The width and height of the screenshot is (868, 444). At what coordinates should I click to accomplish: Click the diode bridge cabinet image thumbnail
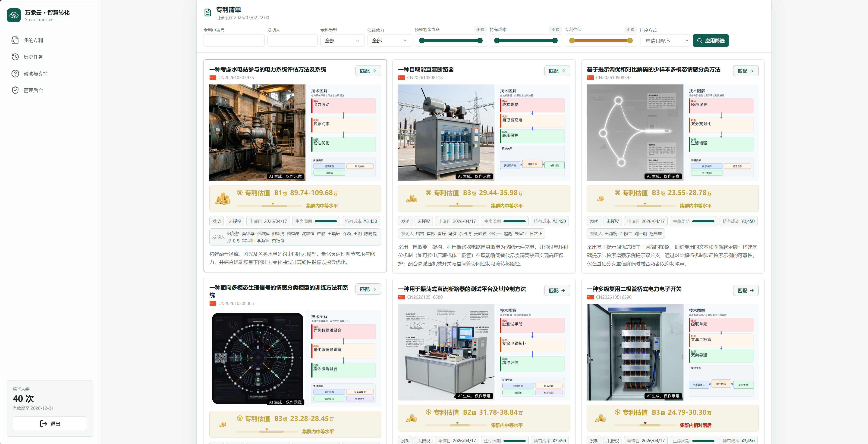(635, 352)
